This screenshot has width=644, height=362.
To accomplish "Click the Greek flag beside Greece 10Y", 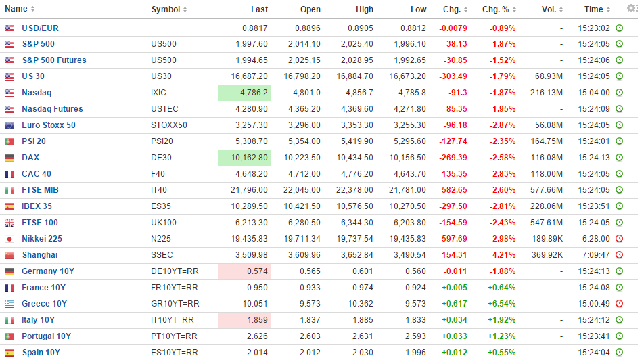I will click(x=9, y=304).
